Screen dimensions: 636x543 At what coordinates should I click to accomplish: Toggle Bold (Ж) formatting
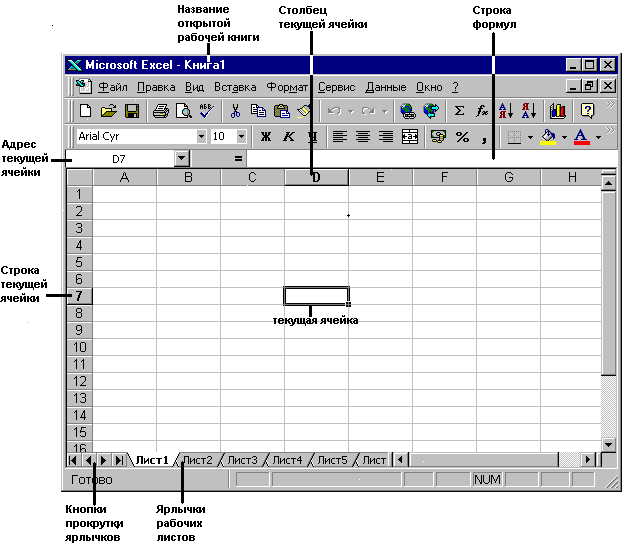point(266,137)
